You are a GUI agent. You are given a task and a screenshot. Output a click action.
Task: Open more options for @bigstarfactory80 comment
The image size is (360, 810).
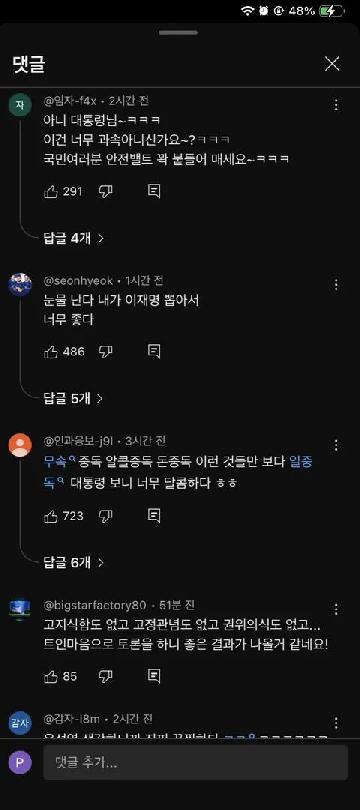click(x=336, y=609)
